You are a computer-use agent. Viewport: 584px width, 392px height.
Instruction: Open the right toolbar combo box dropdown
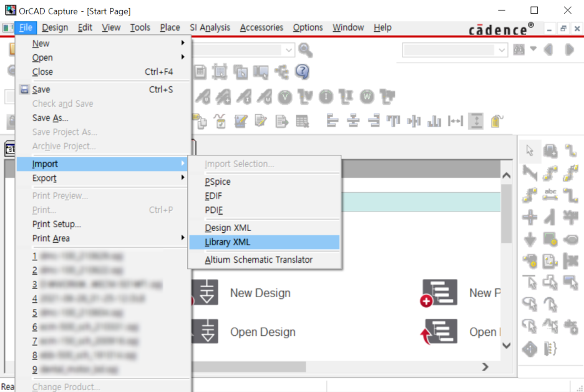click(502, 50)
